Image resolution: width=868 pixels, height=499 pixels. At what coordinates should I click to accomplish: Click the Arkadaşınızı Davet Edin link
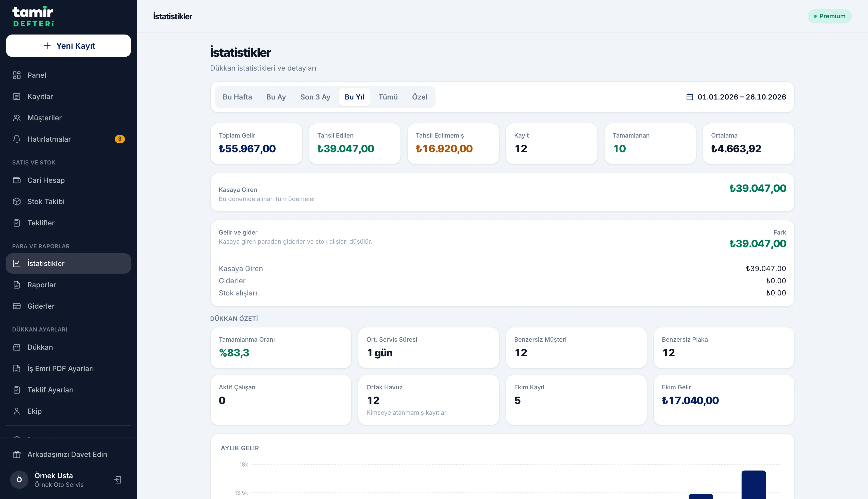pyautogui.click(x=67, y=454)
